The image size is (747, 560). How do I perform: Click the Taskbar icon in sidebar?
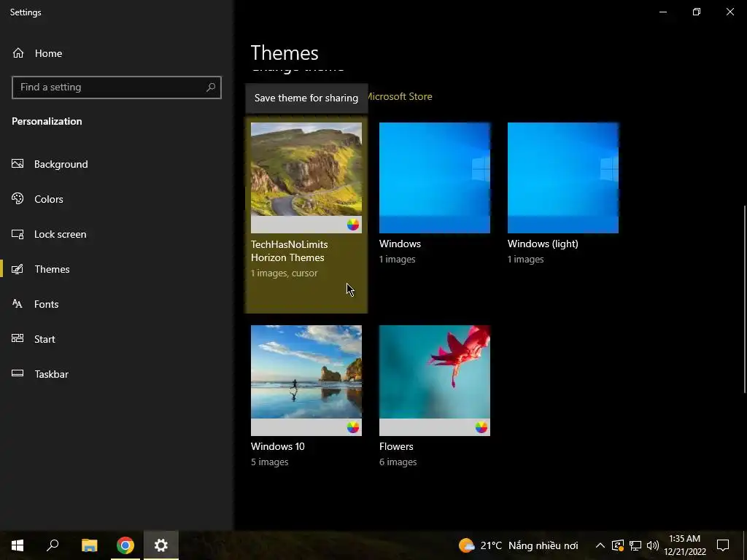click(18, 373)
